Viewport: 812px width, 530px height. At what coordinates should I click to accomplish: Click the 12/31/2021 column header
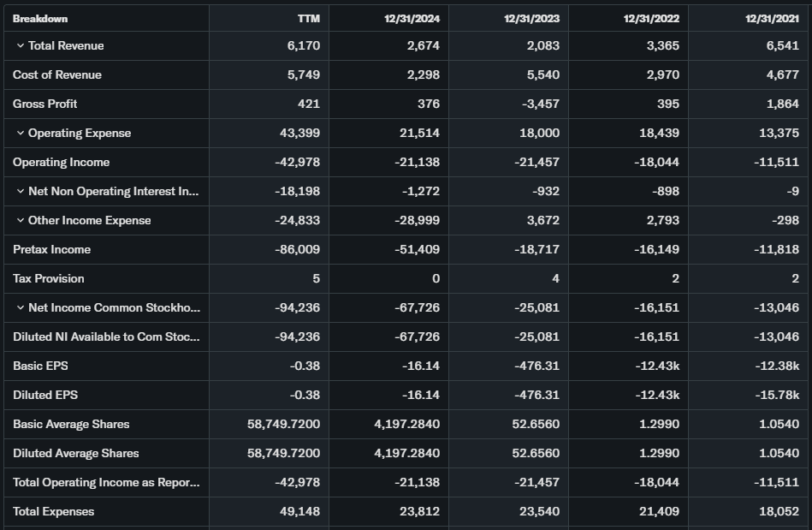771,18
